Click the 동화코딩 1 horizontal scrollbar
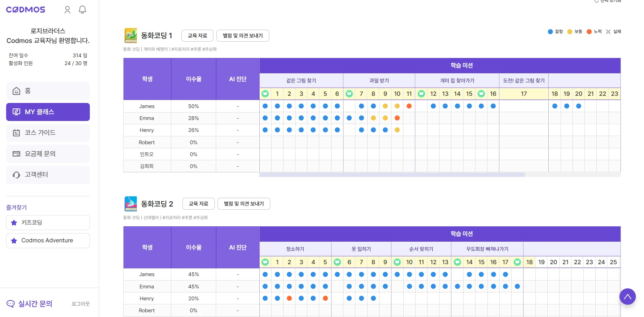Viewport: 644px width, 317px height. 391,175
